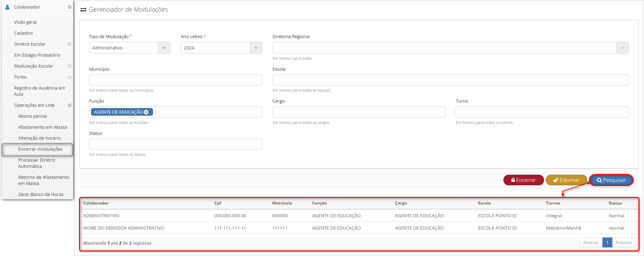The image size is (644, 256).
Task: Collapse the Colaborador menu section
Action: coord(69,7)
